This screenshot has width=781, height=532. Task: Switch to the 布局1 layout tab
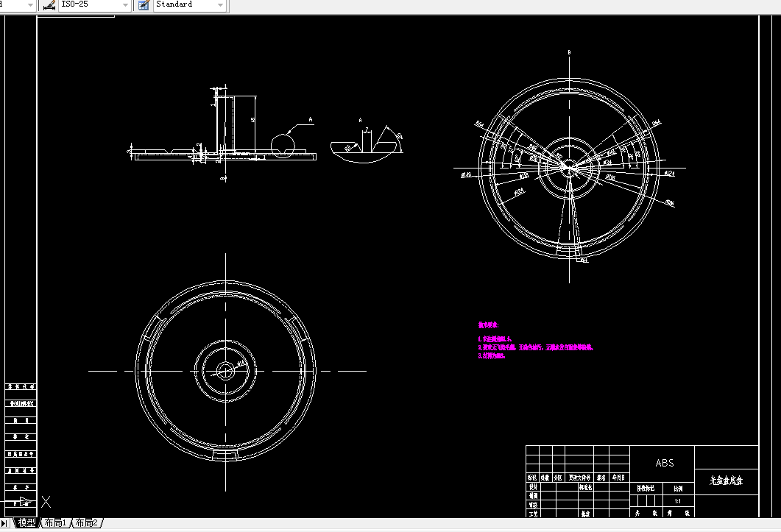coord(55,522)
